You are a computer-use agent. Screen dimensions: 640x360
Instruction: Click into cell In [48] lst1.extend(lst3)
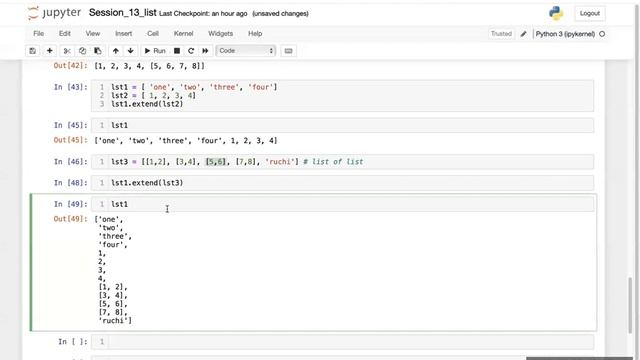(x=342, y=183)
